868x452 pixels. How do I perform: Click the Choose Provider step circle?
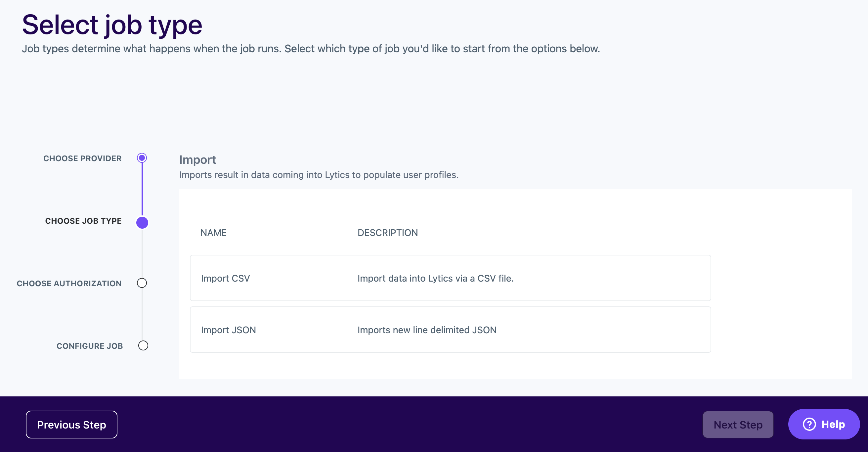click(x=142, y=158)
